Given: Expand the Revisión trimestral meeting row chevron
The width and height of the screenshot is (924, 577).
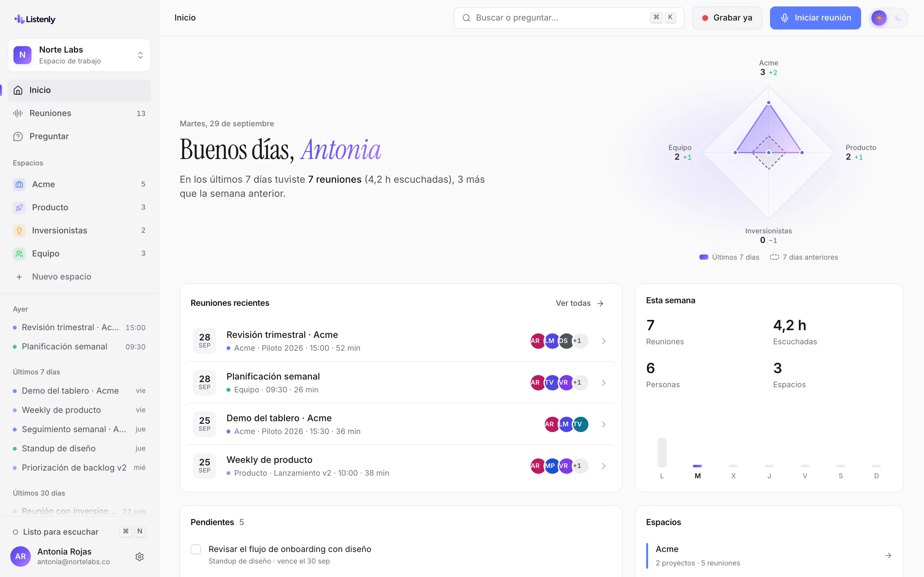Looking at the screenshot, I should click(x=604, y=341).
